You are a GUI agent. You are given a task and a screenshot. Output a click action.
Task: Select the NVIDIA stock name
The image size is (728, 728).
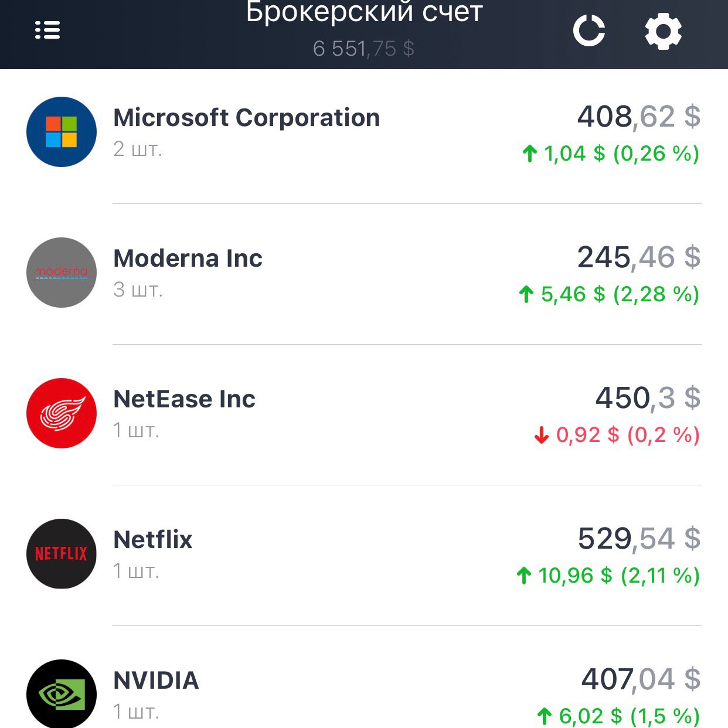[x=156, y=681]
